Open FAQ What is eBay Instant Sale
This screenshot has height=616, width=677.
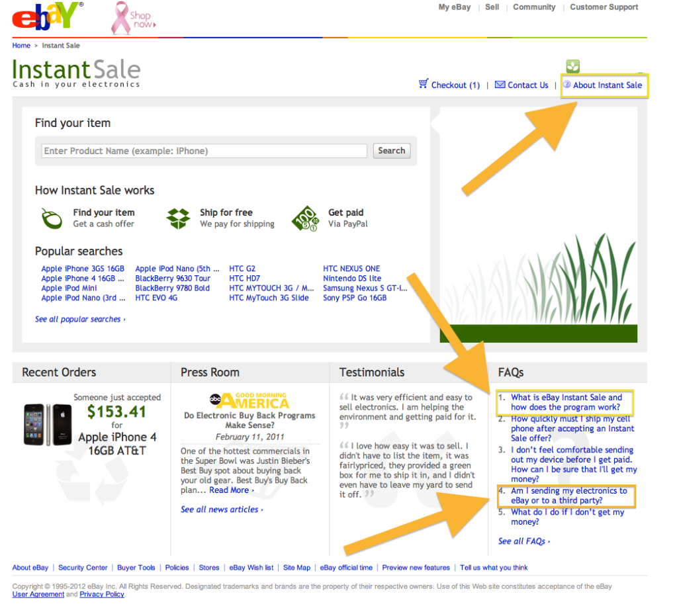point(566,402)
